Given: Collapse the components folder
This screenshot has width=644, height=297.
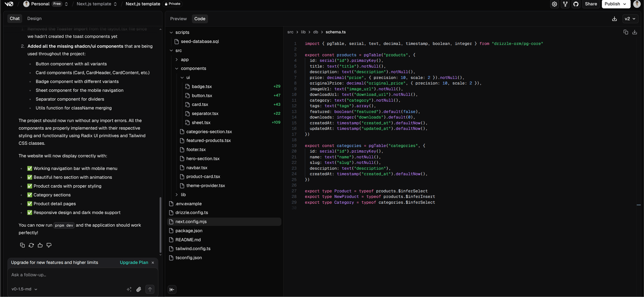Looking at the screenshot, I should [193, 69].
